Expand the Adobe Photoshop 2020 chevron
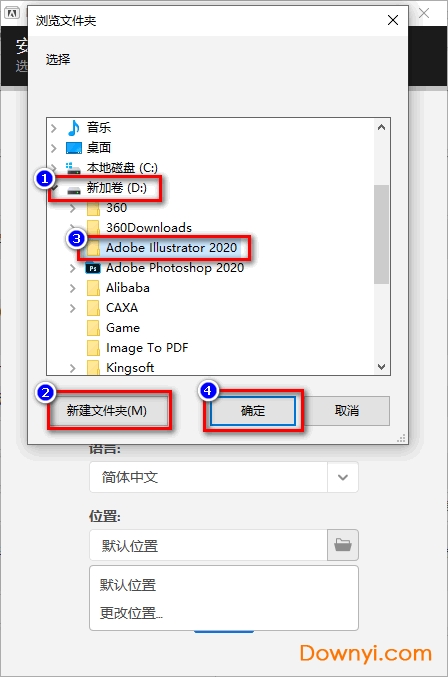Image resolution: width=448 pixels, height=677 pixels. click(x=73, y=268)
